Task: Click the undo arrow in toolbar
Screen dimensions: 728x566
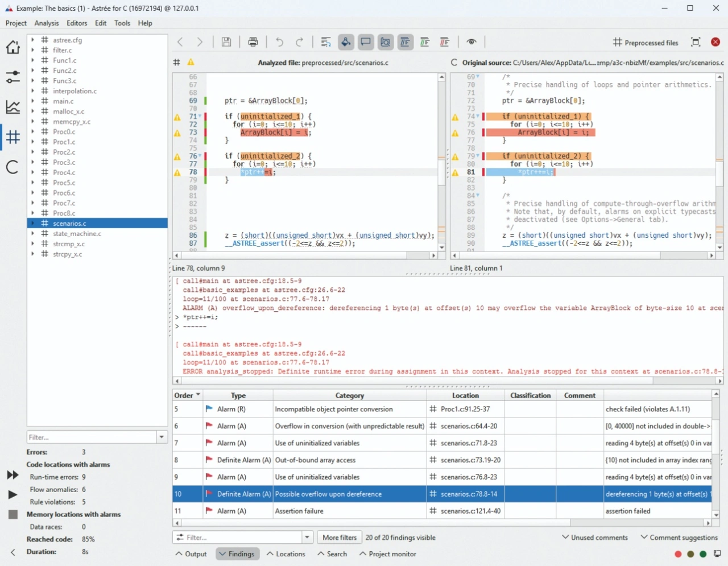Action: [279, 42]
